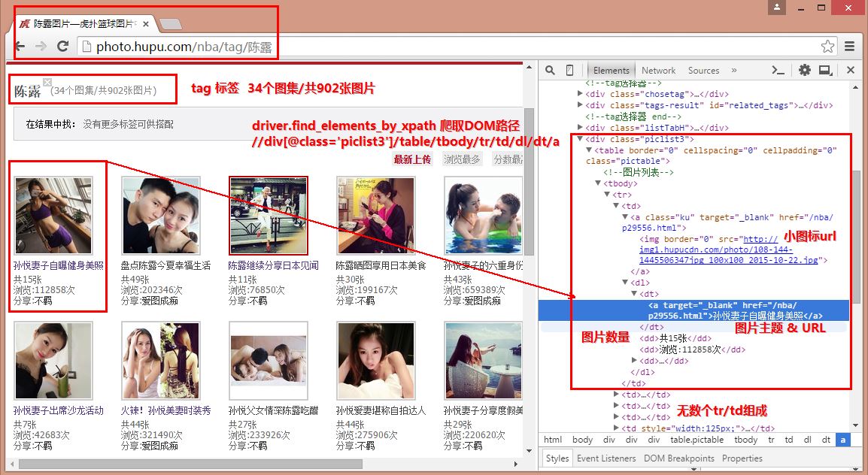Open the DOM Breakpoints tab

tap(678, 458)
